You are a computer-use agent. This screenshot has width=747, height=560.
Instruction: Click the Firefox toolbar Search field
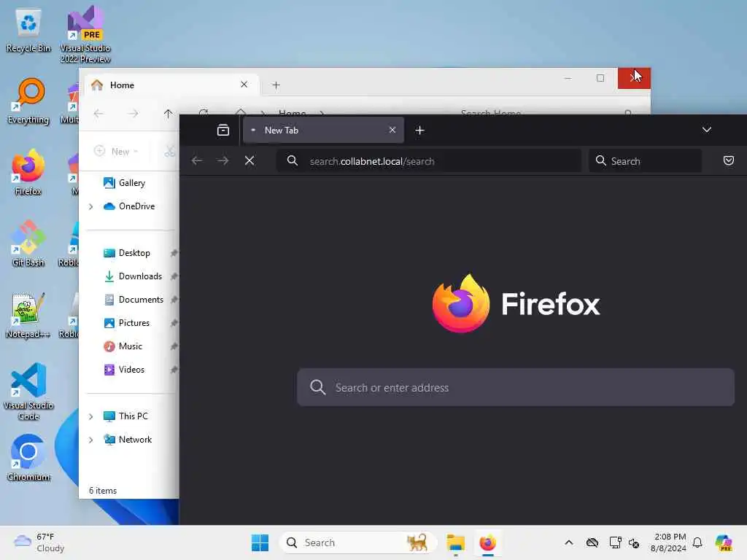646,161
